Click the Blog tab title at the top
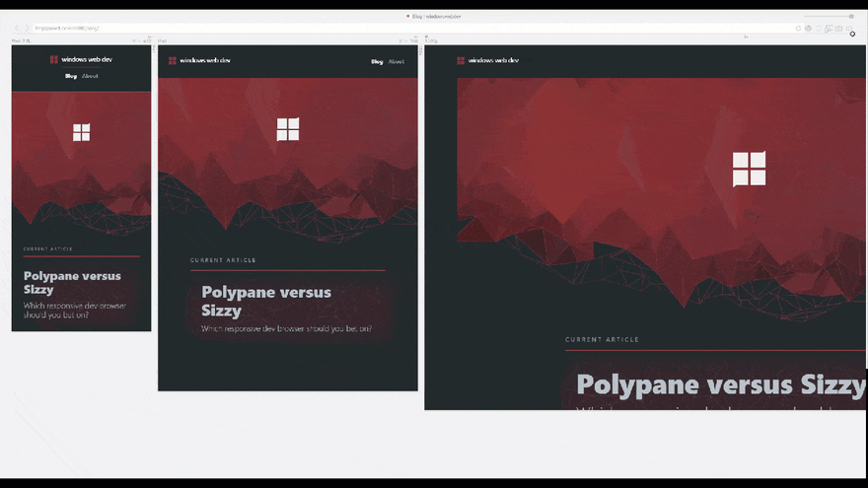This screenshot has height=488, width=868. [x=434, y=17]
